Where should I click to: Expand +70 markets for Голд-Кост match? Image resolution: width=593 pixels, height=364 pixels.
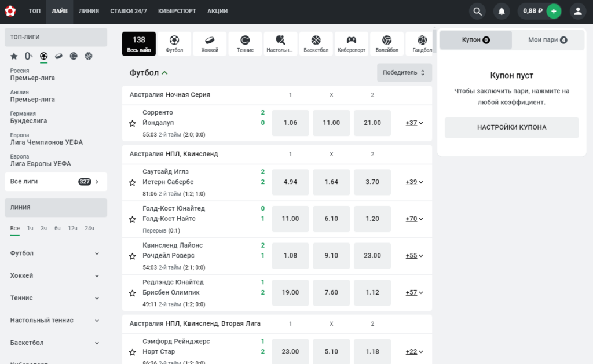414,219
